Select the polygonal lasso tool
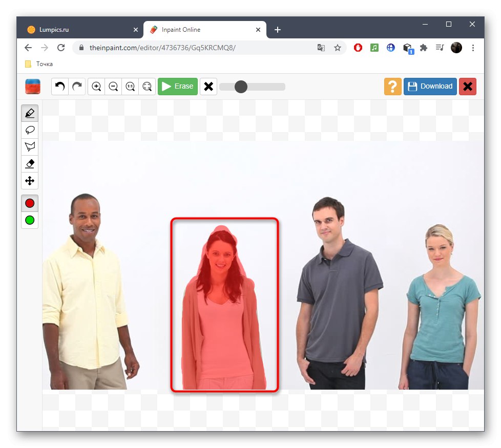This screenshot has width=501, height=448. tap(30, 147)
